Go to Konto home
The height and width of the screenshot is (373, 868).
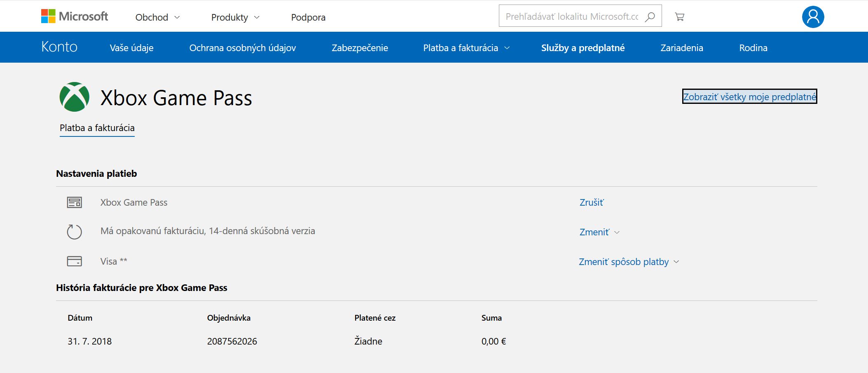59,47
